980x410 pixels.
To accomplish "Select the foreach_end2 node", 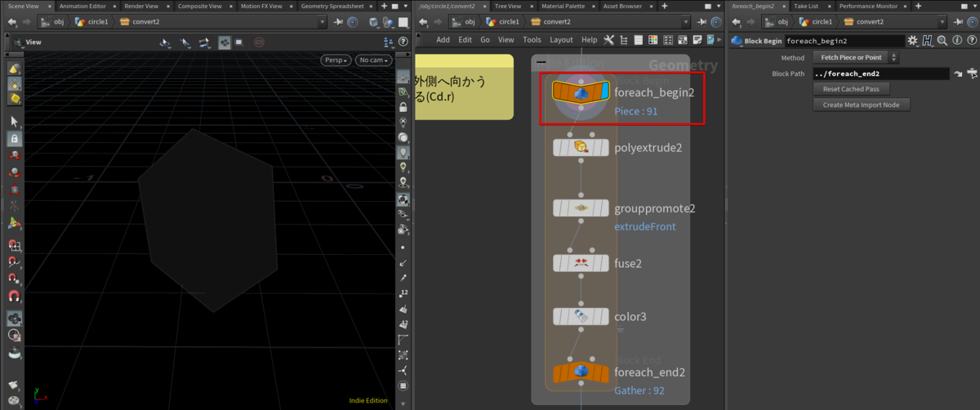I will pyautogui.click(x=581, y=373).
